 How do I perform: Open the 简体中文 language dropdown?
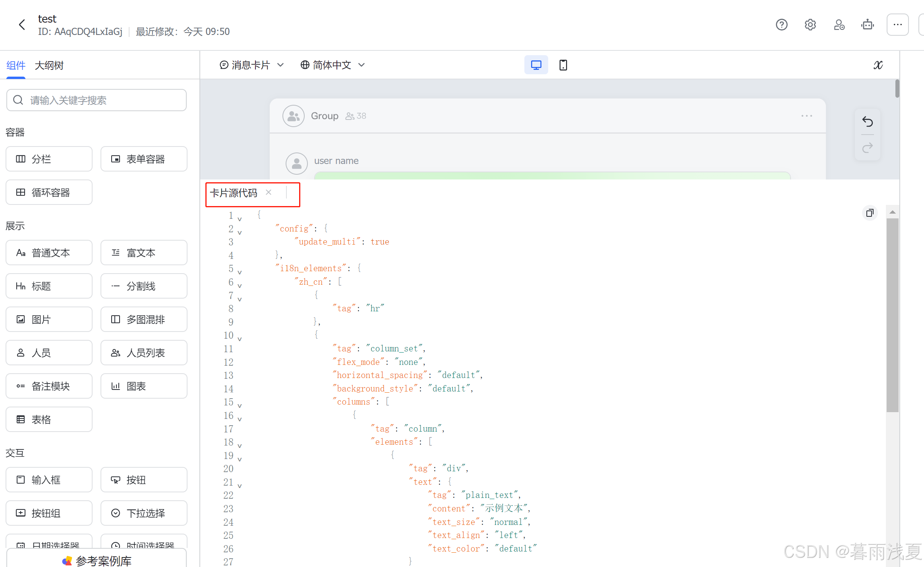pos(332,65)
